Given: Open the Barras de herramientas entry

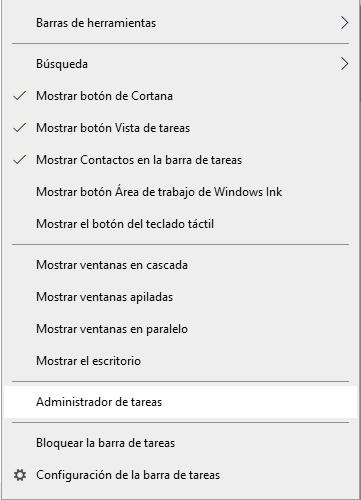Looking at the screenshot, I should coord(180,23).
